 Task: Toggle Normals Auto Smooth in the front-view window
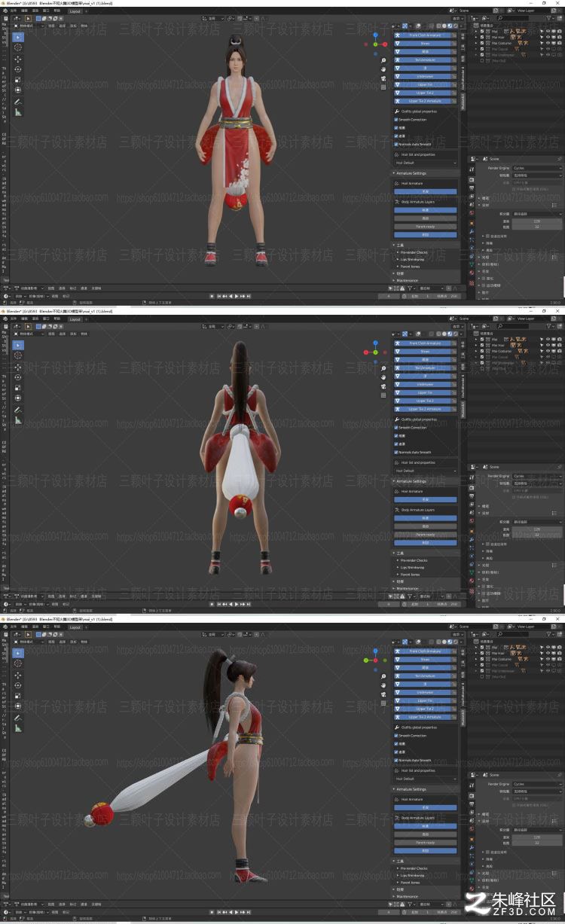point(396,144)
